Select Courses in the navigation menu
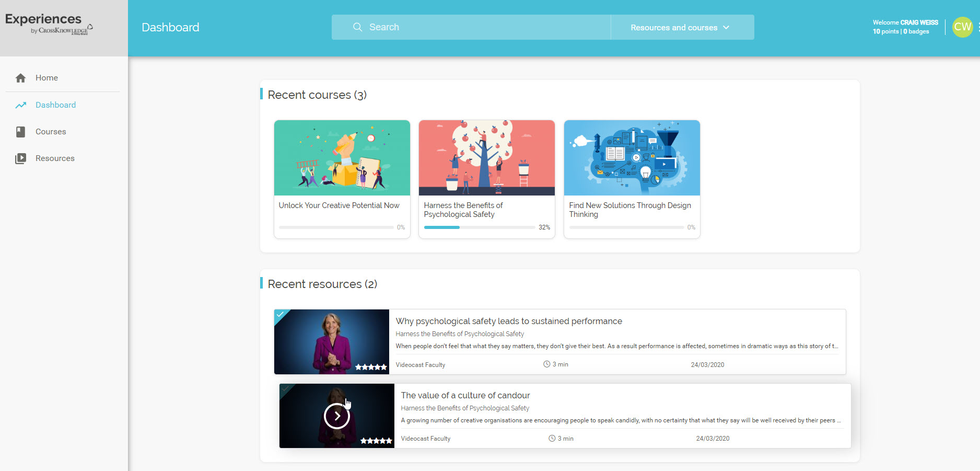This screenshot has width=980, height=471. 50,131
